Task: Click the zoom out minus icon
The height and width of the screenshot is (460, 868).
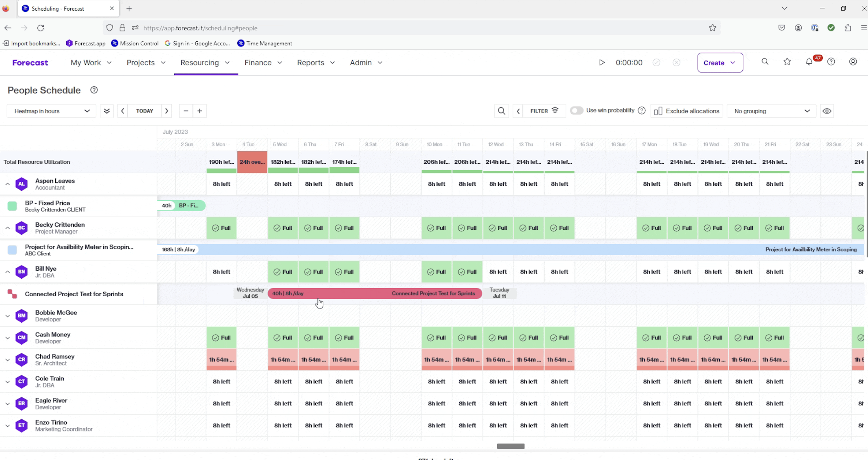Action: 185,110
